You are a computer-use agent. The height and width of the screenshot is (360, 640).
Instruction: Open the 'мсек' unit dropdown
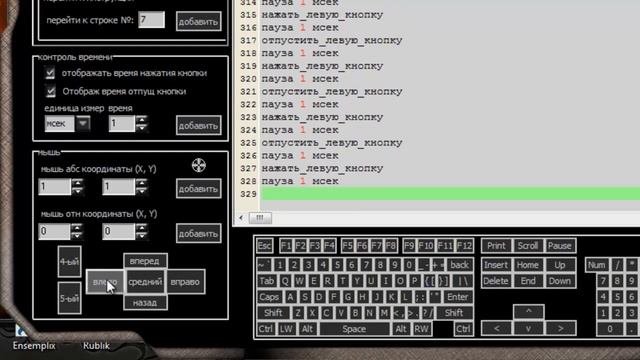(83, 123)
